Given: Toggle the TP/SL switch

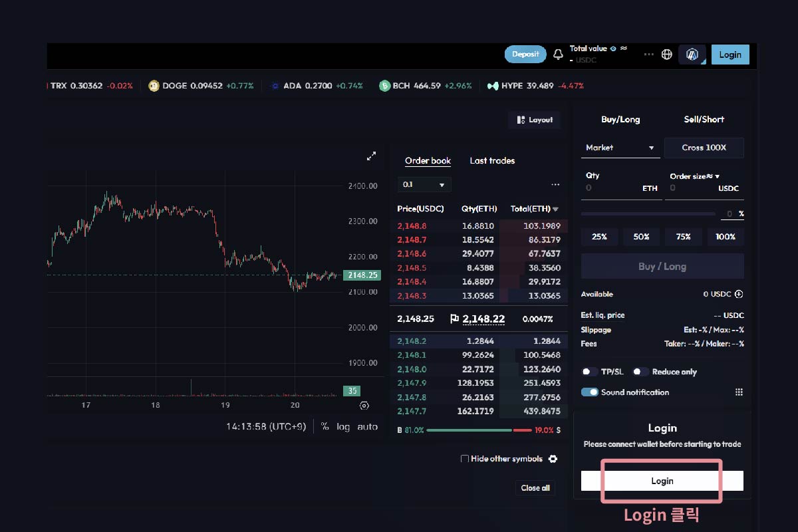Looking at the screenshot, I should [x=589, y=372].
